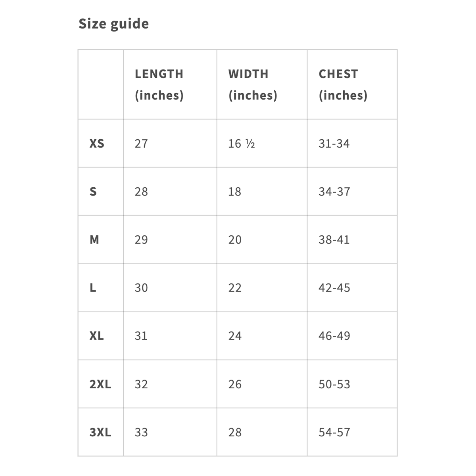
Task: Click the L size row label
Action: click(x=93, y=288)
